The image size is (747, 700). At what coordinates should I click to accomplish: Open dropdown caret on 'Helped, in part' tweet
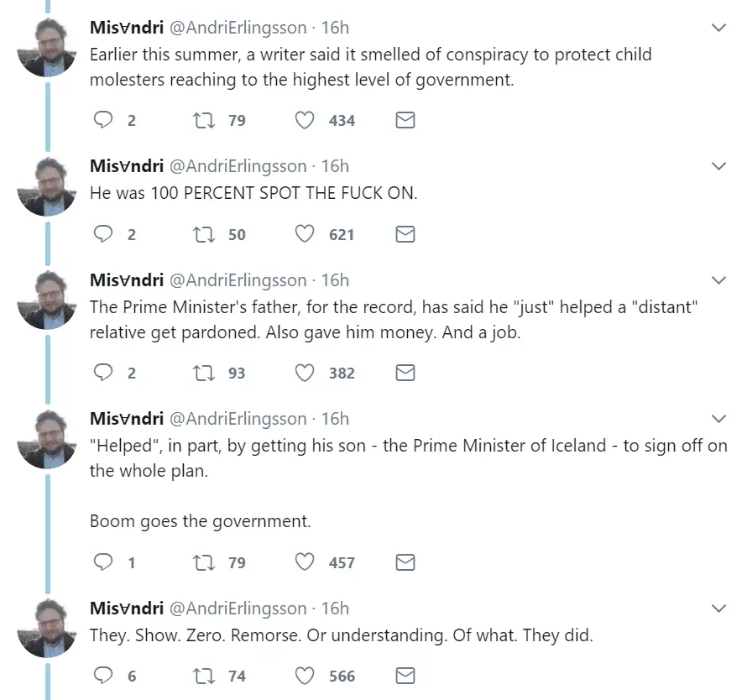coord(718,418)
